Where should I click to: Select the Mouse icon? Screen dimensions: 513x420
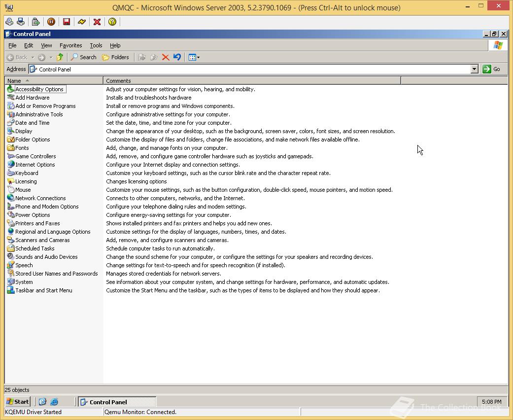click(x=10, y=189)
